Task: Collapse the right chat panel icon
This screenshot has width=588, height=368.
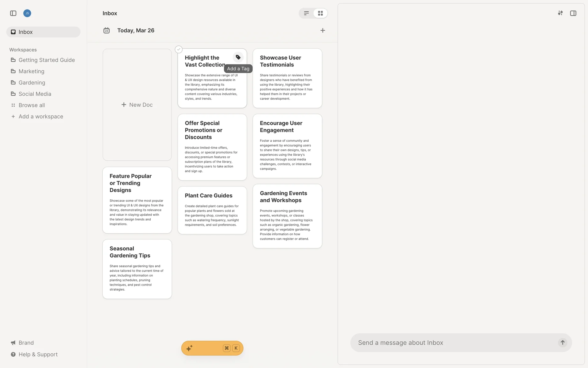Action: pos(573,13)
